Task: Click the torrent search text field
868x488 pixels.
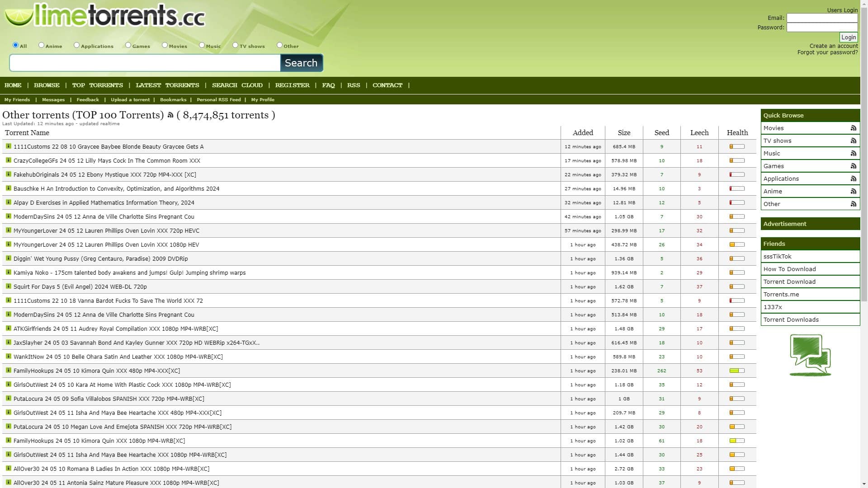Action: tap(145, 63)
